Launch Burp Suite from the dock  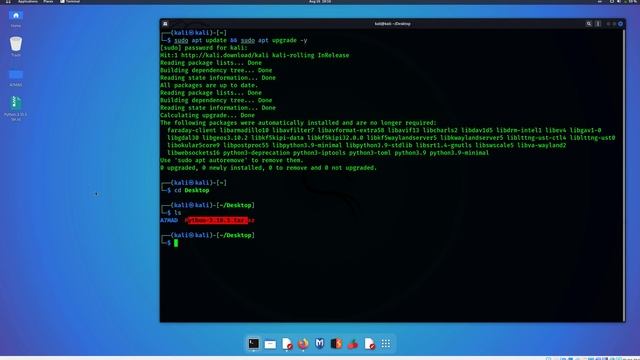pyautogui.click(x=336, y=344)
